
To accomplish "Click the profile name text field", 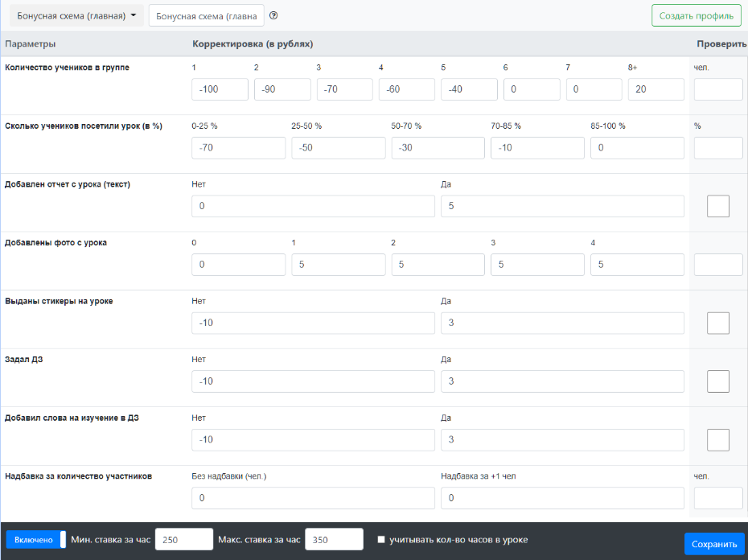I will (x=206, y=16).
